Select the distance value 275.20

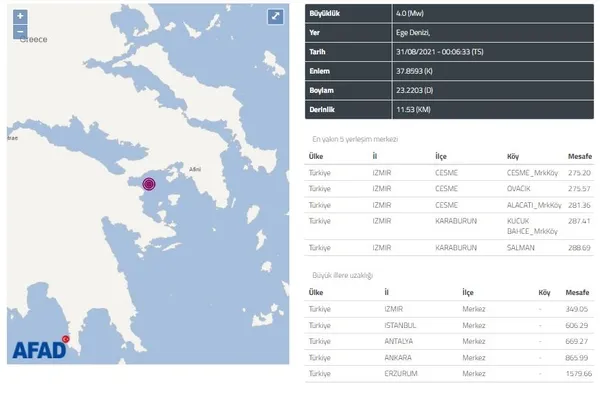[579, 173]
